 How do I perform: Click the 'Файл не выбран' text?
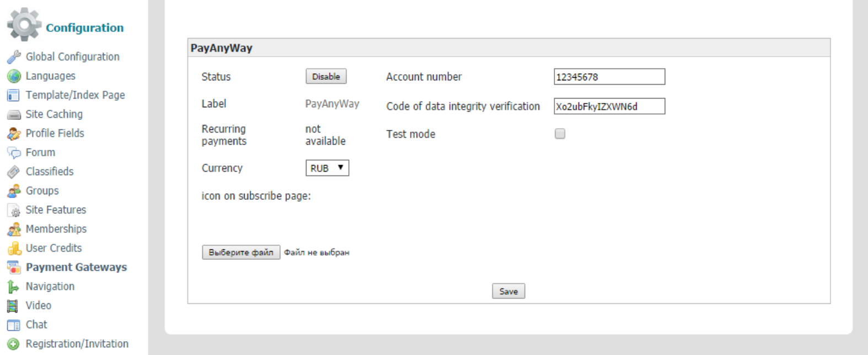click(x=317, y=253)
